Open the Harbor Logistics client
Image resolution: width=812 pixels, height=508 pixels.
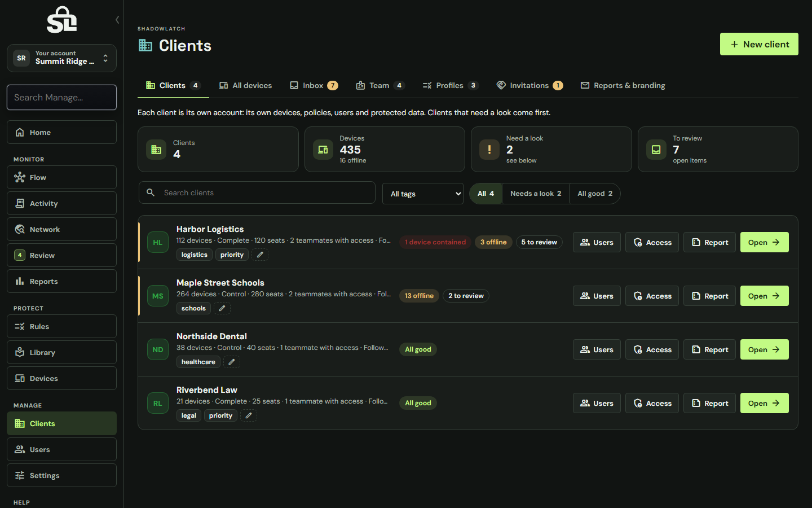point(764,242)
